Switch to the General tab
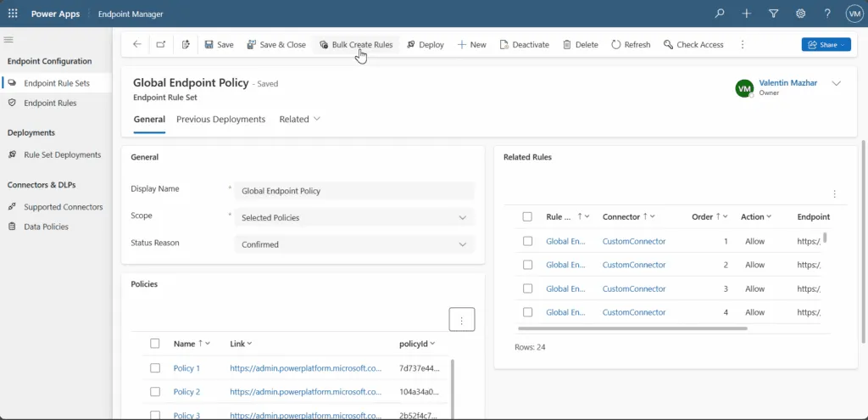This screenshot has width=868, height=420. tap(149, 119)
